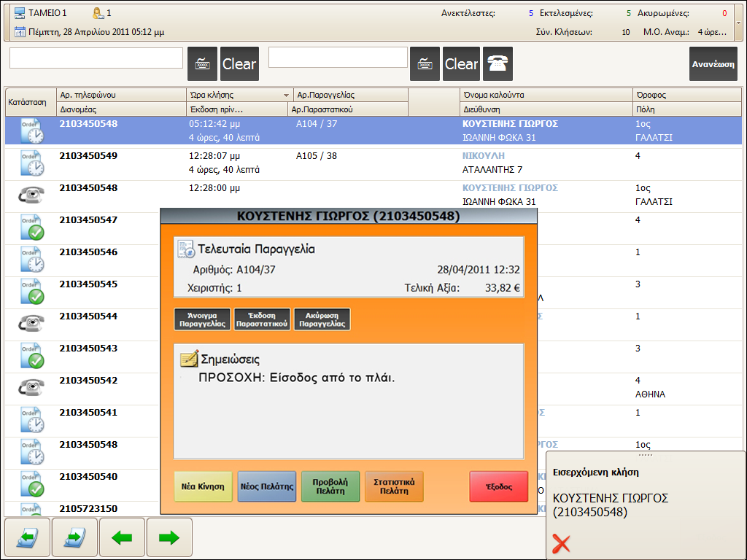The width and height of the screenshot is (747, 560).
Task: Click the green left arrow navigation button
Action: point(122,537)
